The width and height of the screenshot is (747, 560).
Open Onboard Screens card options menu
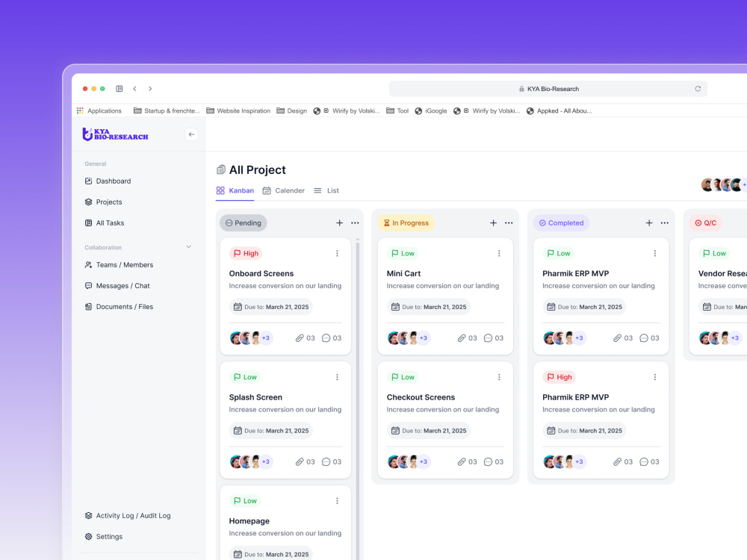tap(337, 253)
